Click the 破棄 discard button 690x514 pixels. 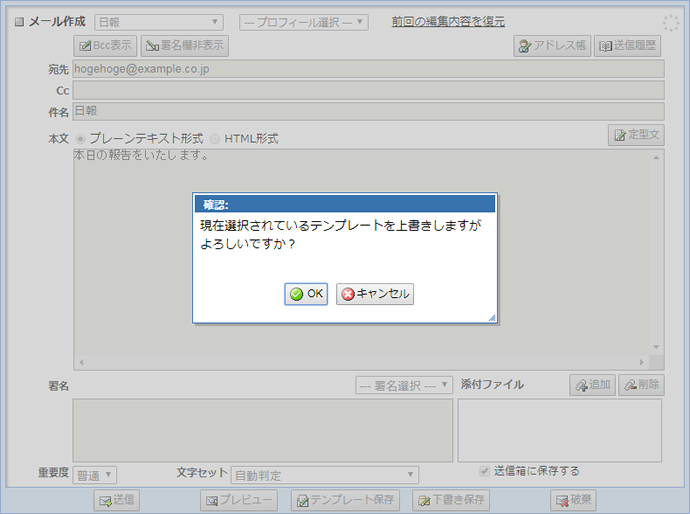pos(573,500)
